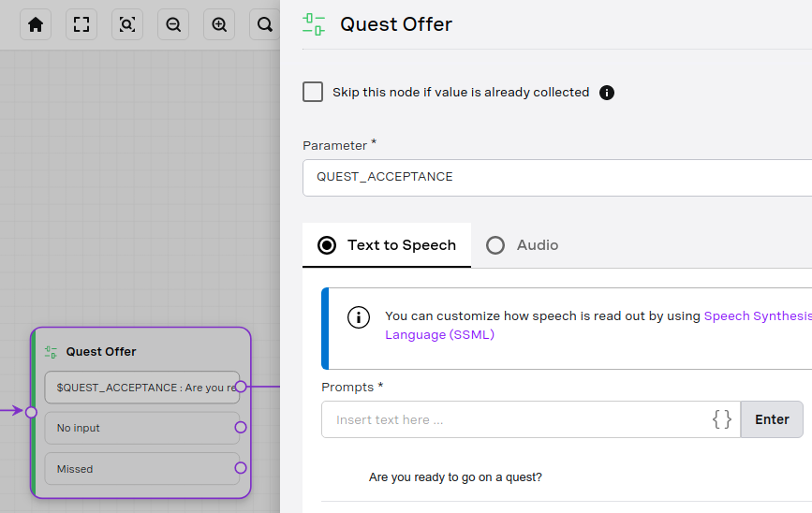Click the Enter button for prompts

[x=772, y=419]
